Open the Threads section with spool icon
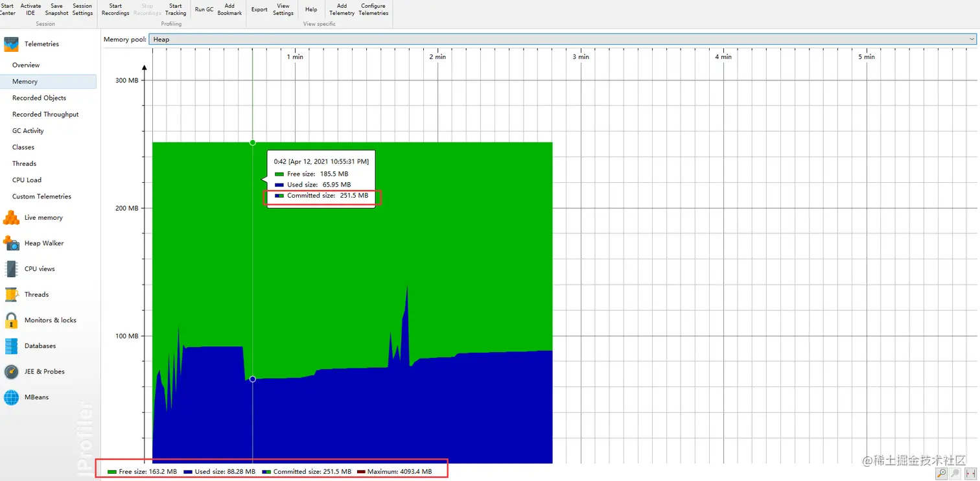This screenshot has width=980, height=481. click(27, 294)
